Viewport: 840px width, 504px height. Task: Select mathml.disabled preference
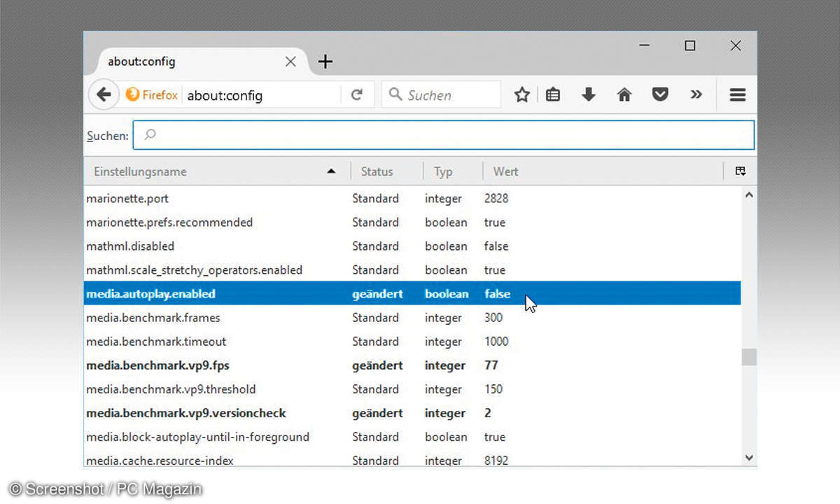(412, 246)
